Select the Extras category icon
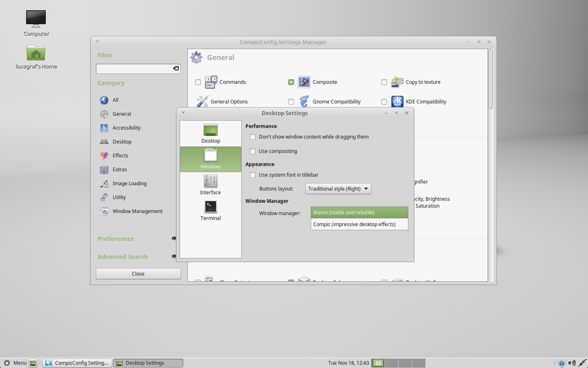Screen dimensions: 588x368 pos(104,169)
